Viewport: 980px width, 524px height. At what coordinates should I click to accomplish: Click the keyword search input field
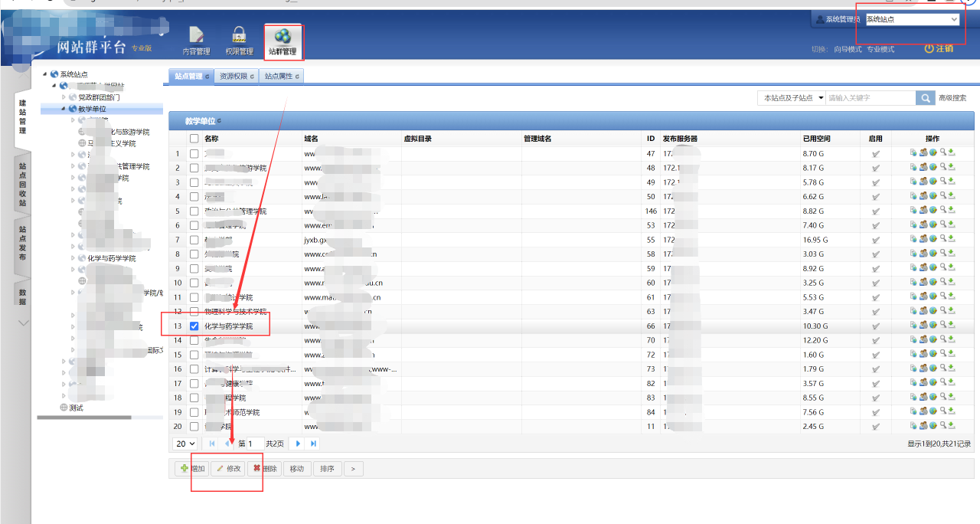[x=870, y=98]
